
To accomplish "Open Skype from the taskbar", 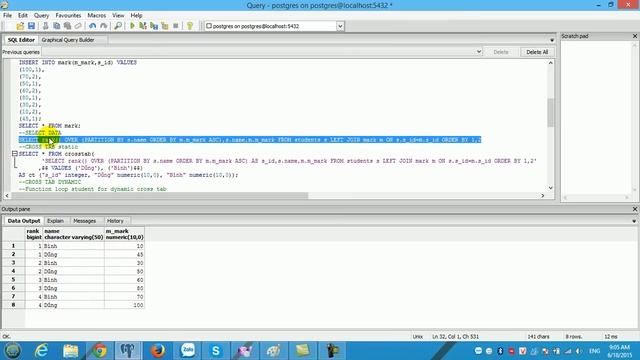I will pos(216,351).
